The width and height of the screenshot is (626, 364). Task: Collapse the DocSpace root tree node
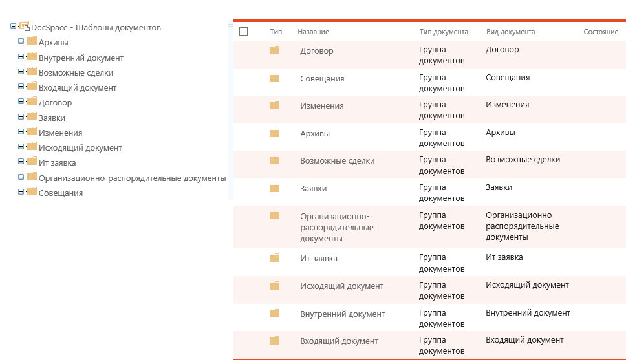coord(13,26)
